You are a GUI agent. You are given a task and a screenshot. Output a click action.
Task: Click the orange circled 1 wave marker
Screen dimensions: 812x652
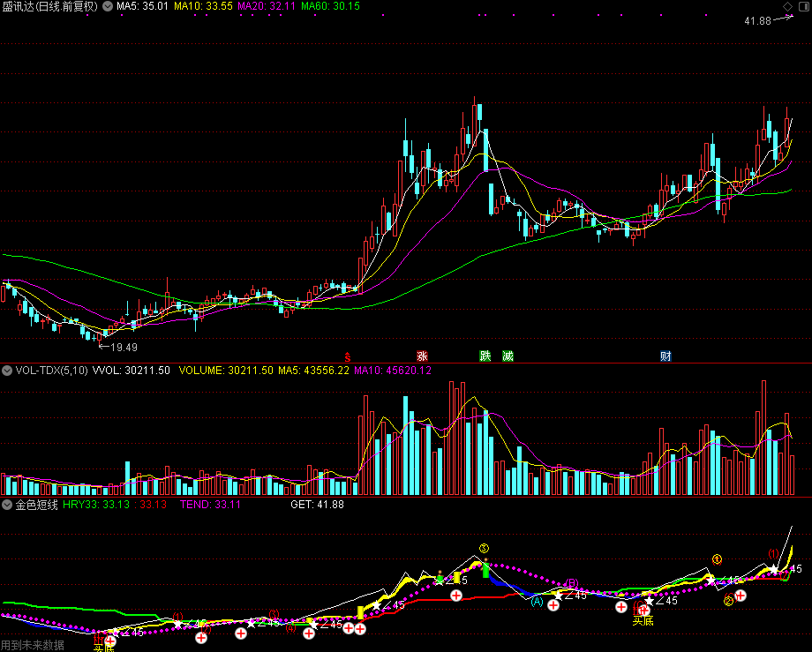pyautogui.click(x=717, y=559)
